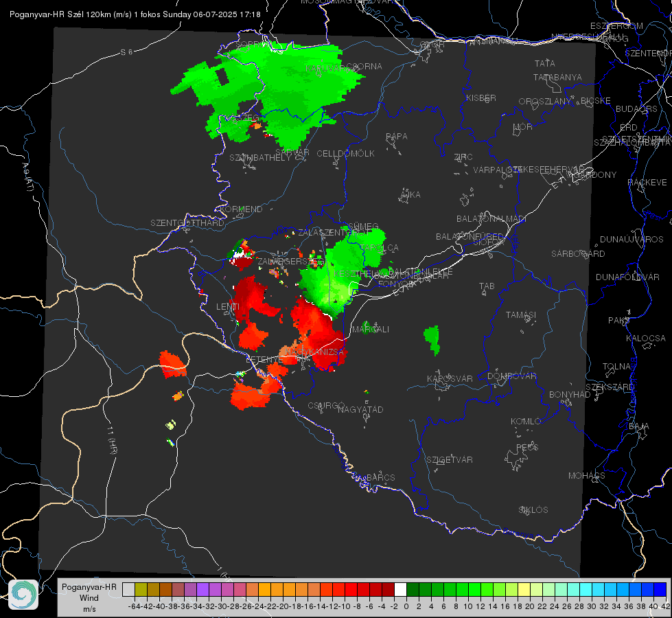This screenshot has width=672, height=618.
Task: Click the SZEKSZARD label
Action: [610, 387]
